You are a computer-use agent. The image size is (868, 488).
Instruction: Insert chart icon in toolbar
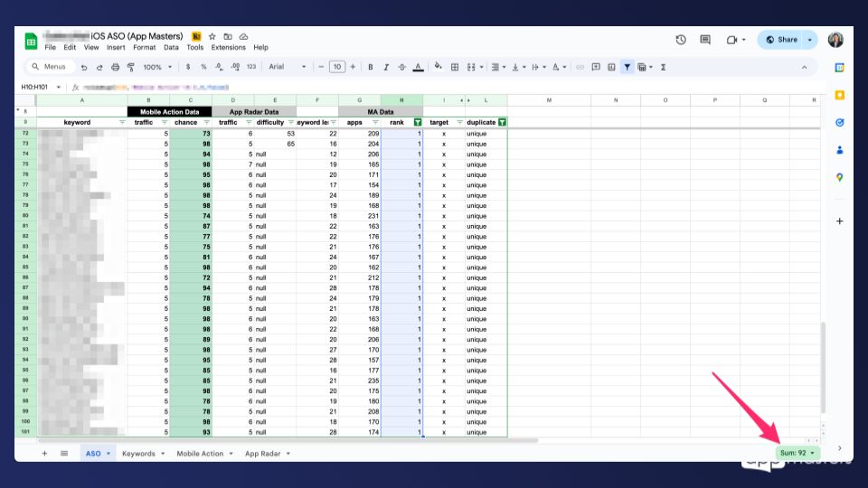(611, 67)
